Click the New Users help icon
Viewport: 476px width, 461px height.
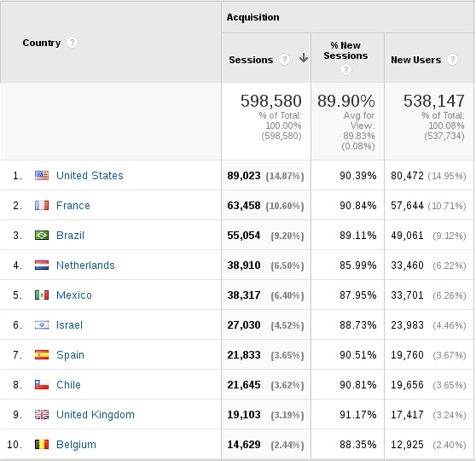click(x=452, y=59)
